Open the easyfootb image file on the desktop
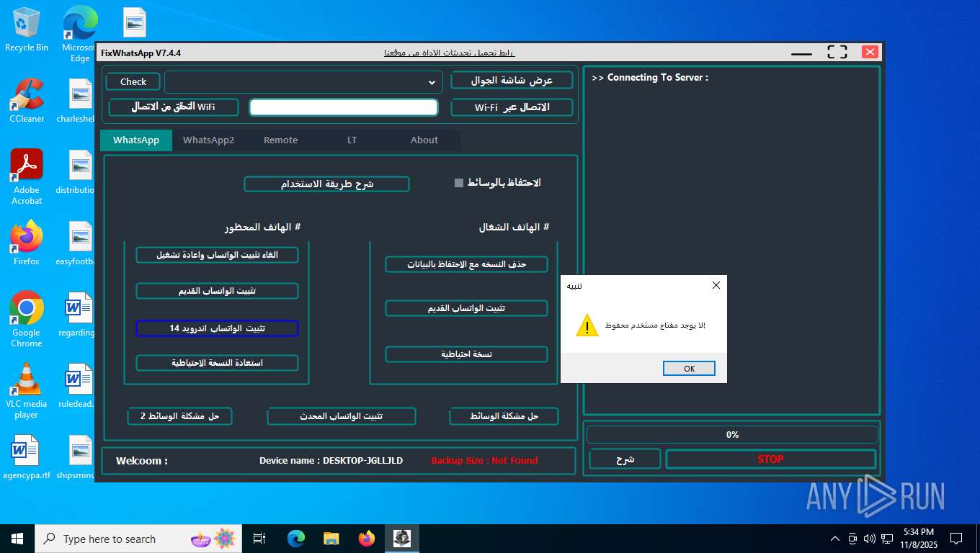The height and width of the screenshot is (553, 980). tap(78, 243)
